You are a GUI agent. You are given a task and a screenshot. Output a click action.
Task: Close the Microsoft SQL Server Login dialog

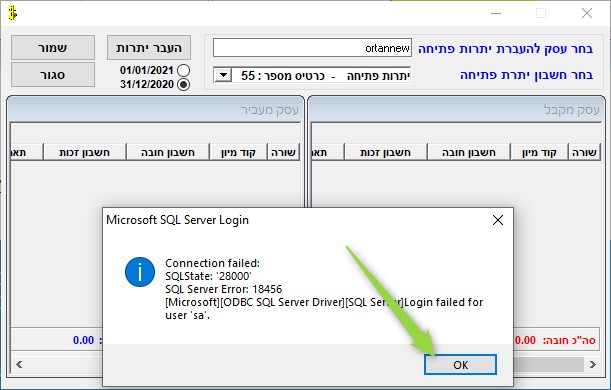(498, 220)
